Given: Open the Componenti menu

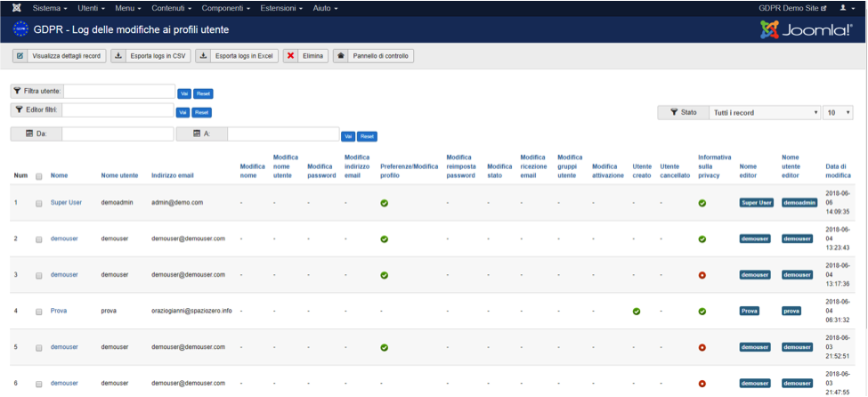Looking at the screenshot, I should click(x=226, y=8).
